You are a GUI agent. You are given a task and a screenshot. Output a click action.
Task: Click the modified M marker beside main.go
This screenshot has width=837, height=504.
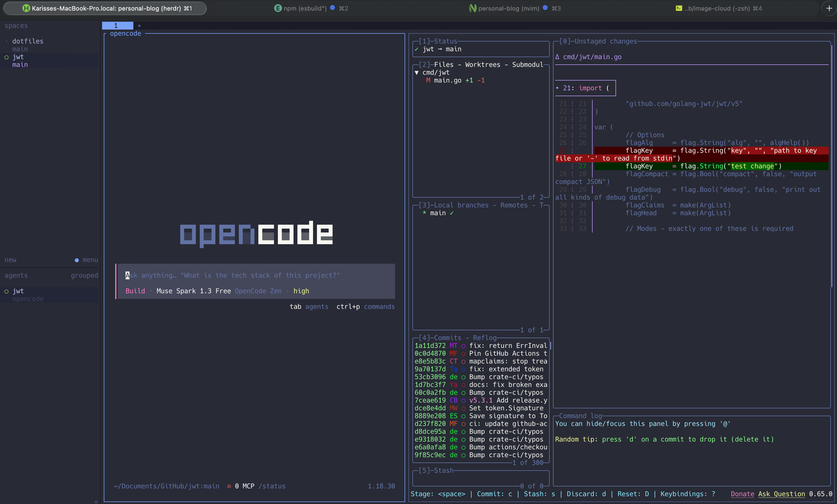click(428, 81)
